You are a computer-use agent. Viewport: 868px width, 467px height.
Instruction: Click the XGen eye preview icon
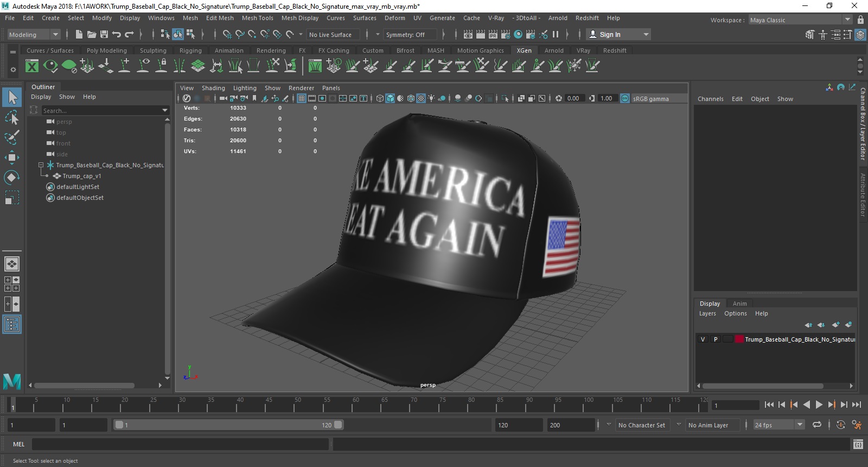coord(50,66)
